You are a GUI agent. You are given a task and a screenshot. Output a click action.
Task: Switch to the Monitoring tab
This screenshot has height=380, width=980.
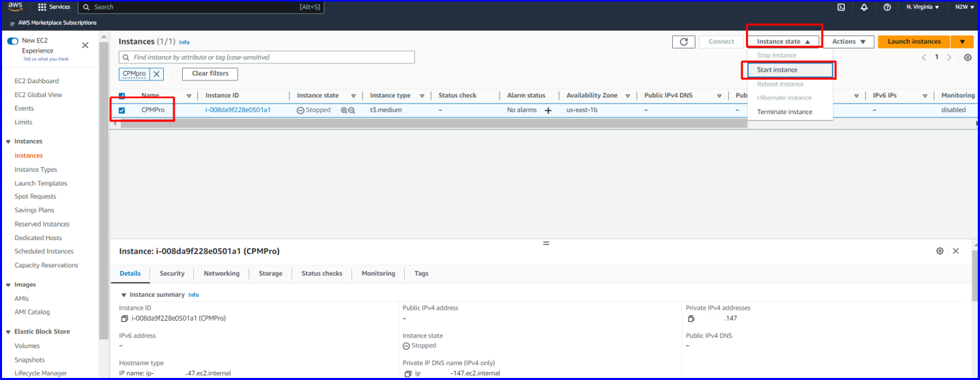coord(378,274)
